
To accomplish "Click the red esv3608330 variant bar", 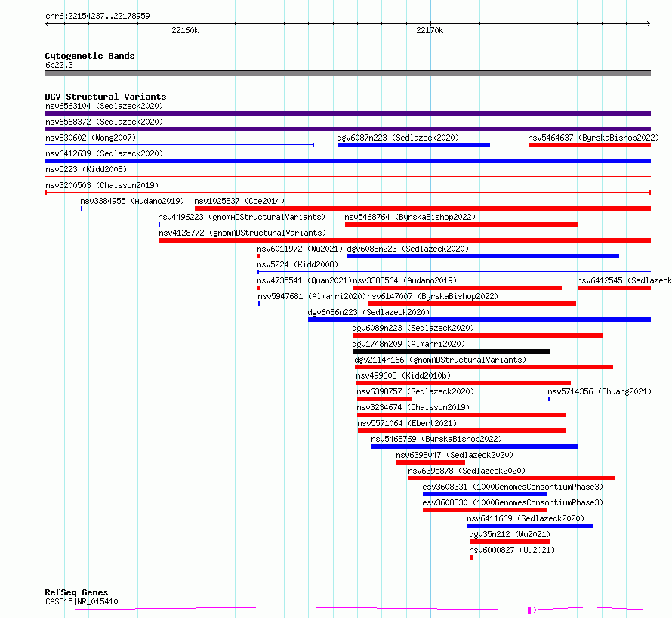I will [x=485, y=510].
